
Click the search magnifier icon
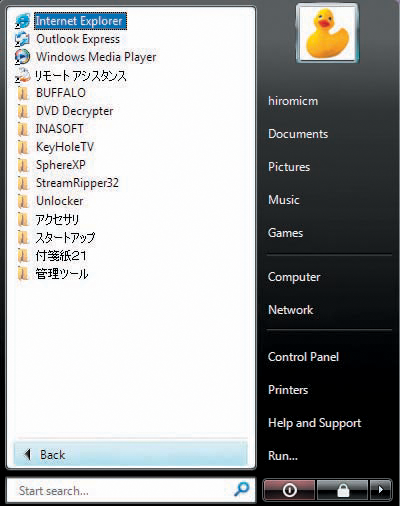point(241,489)
